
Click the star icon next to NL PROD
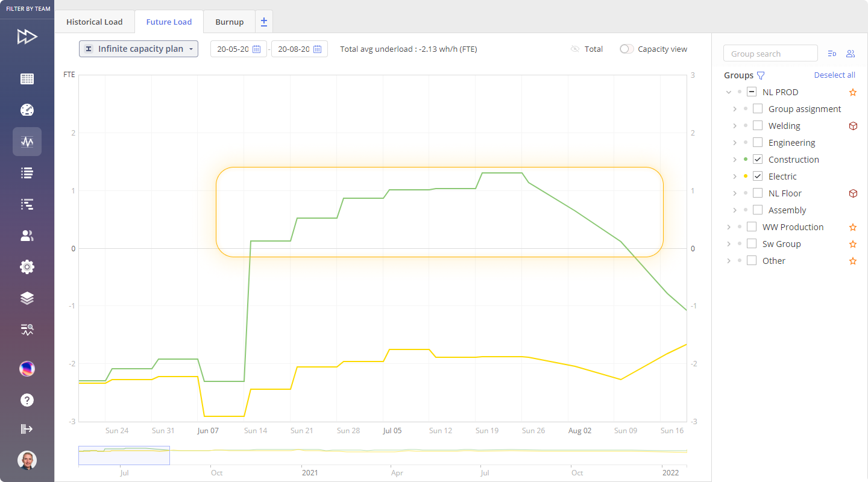[x=852, y=92]
